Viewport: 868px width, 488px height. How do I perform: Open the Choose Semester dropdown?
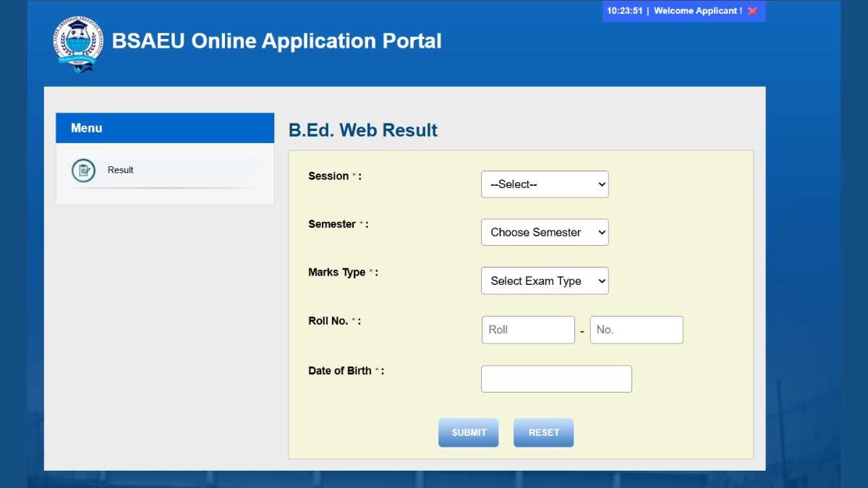click(544, 232)
